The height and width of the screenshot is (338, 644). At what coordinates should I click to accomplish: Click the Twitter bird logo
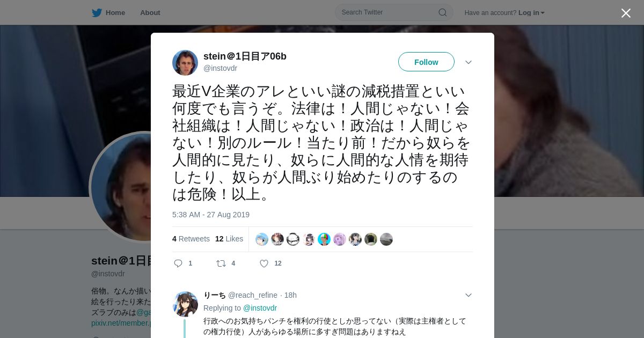coord(97,13)
